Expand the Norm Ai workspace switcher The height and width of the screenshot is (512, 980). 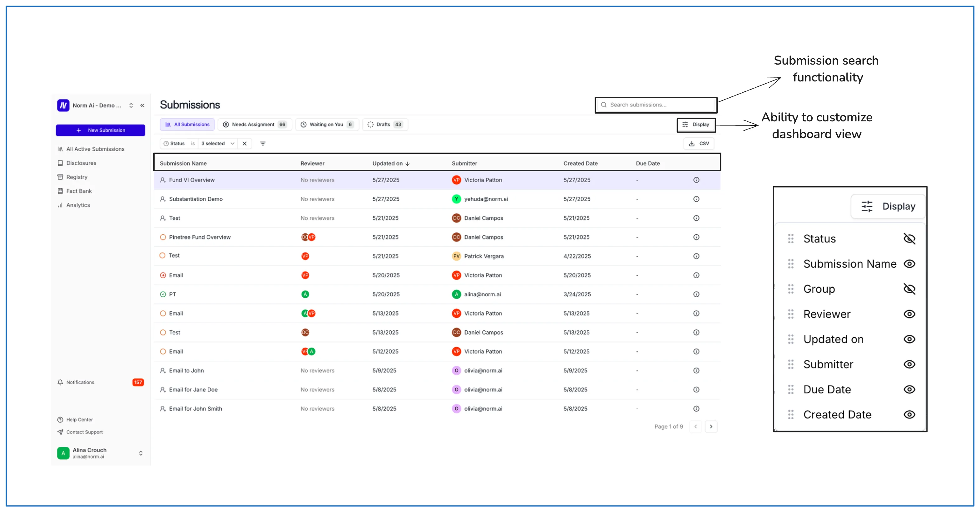(x=131, y=105)
